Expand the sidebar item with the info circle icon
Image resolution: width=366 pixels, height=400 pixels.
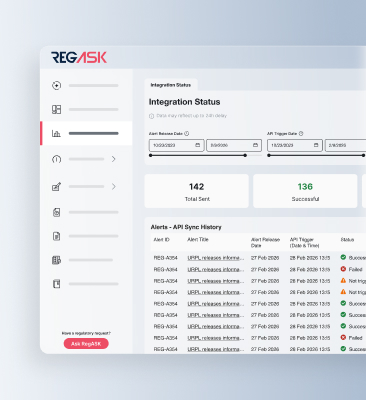tap(114, 159)
